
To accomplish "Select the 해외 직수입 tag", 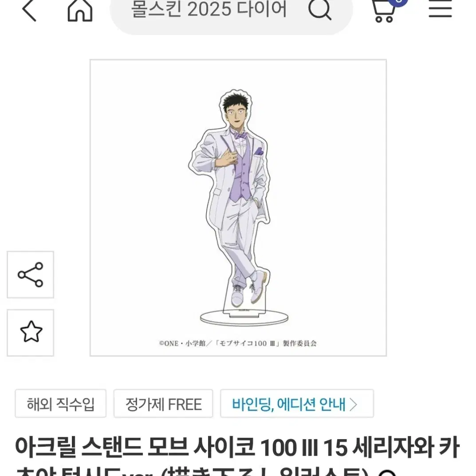I will 61,404.
